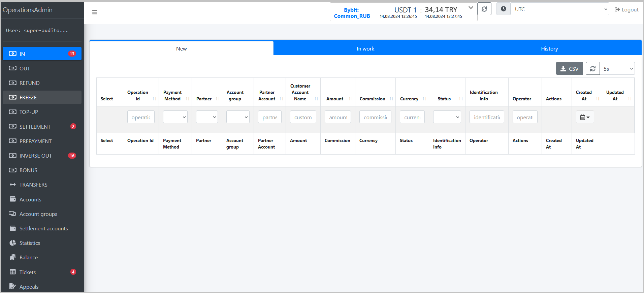Open the Created At calendar picker
Screen dimensions: 644x293
[585, 117]
